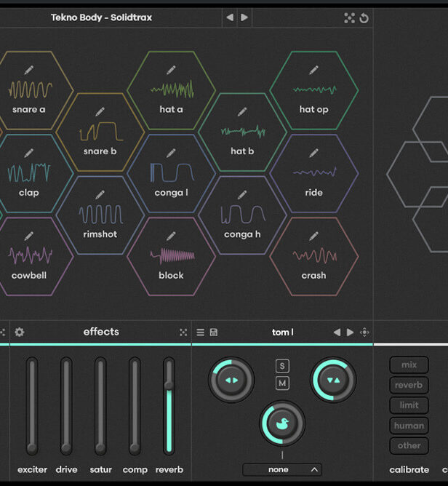Select the hat op waveform
Viewport: 448px width, 486px height.
pos(315,89)
